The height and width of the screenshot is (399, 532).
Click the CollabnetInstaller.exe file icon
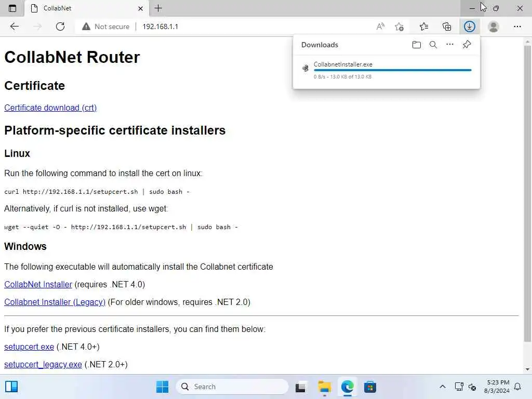tap(305, 68)
